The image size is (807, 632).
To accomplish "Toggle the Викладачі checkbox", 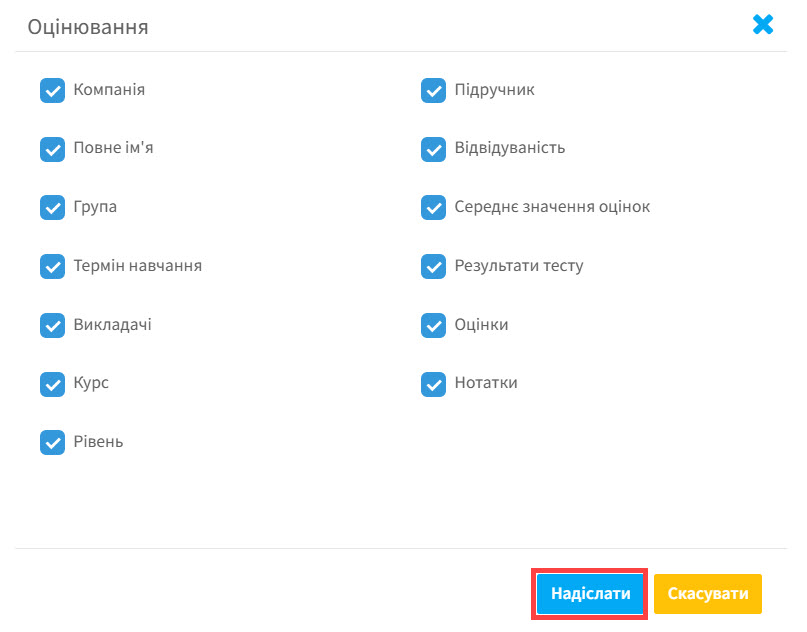I will 52,326.
